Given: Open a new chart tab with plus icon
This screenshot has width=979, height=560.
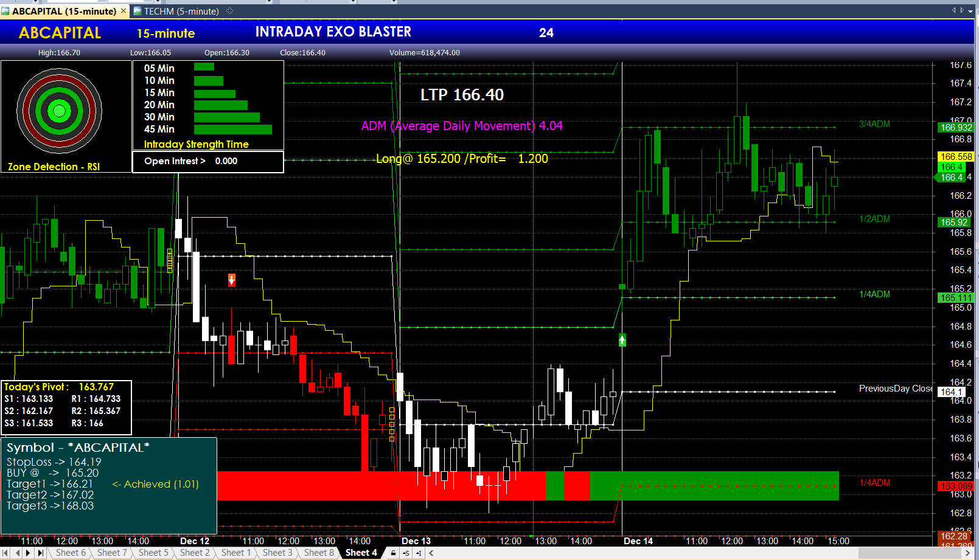Looking at the screenshot, I should tap(230, 11).
